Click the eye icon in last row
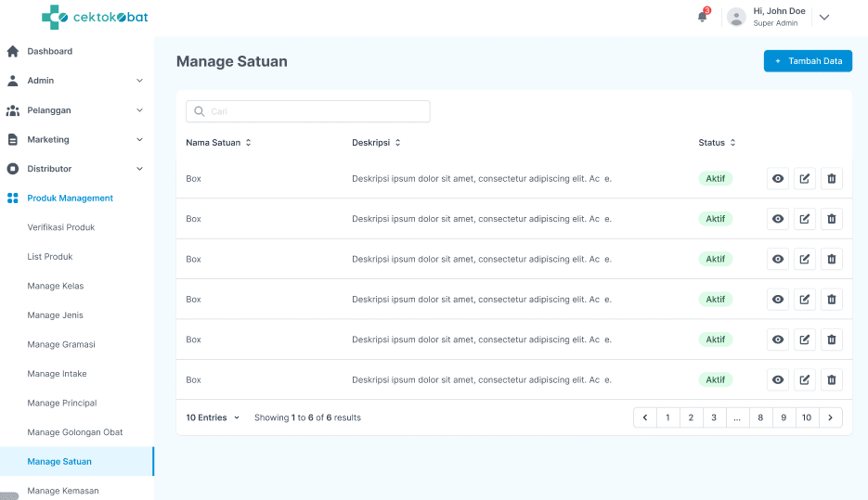The image size is (868, 500). [778, 379]
